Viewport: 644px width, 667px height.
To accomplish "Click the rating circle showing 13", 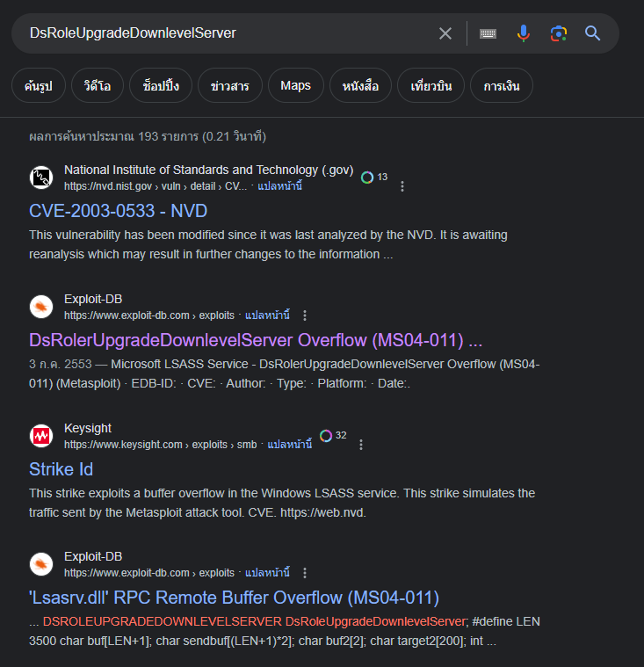I will tap(374, 177).
